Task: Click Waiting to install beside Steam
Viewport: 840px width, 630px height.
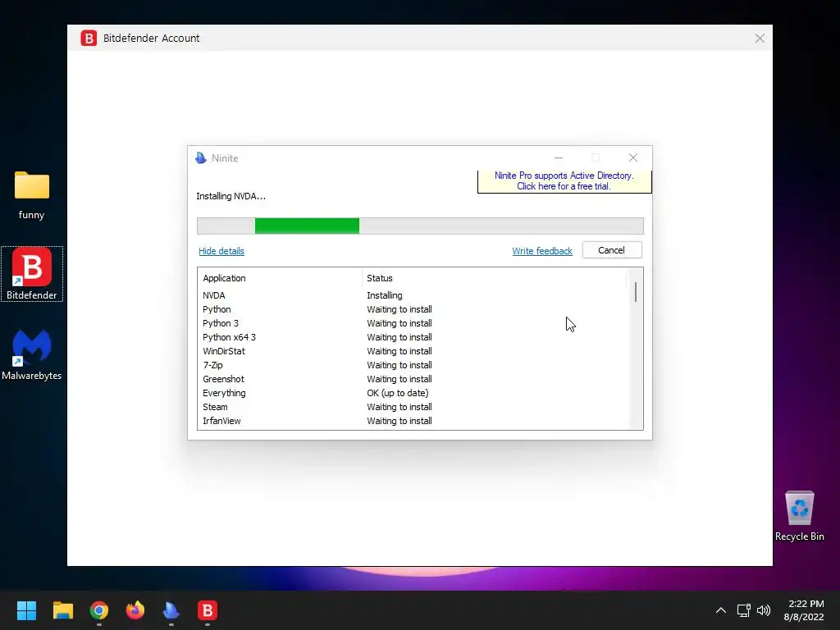Action: pos(399,407)
